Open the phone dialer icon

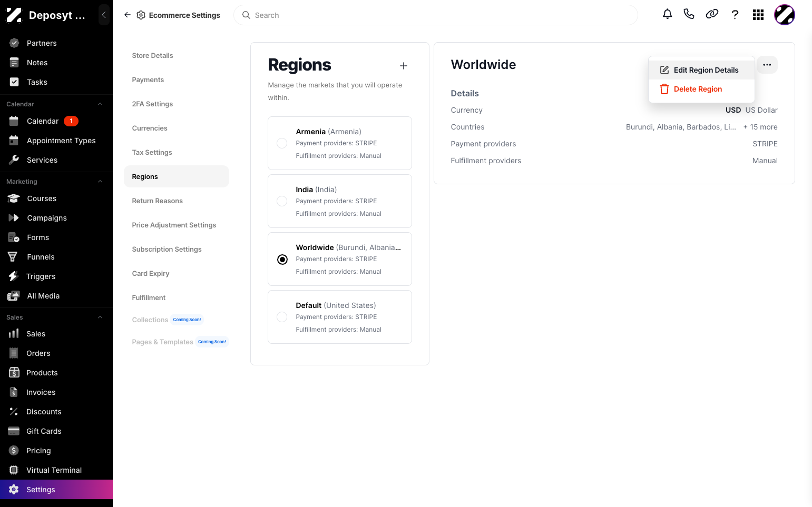pos(689,15)
